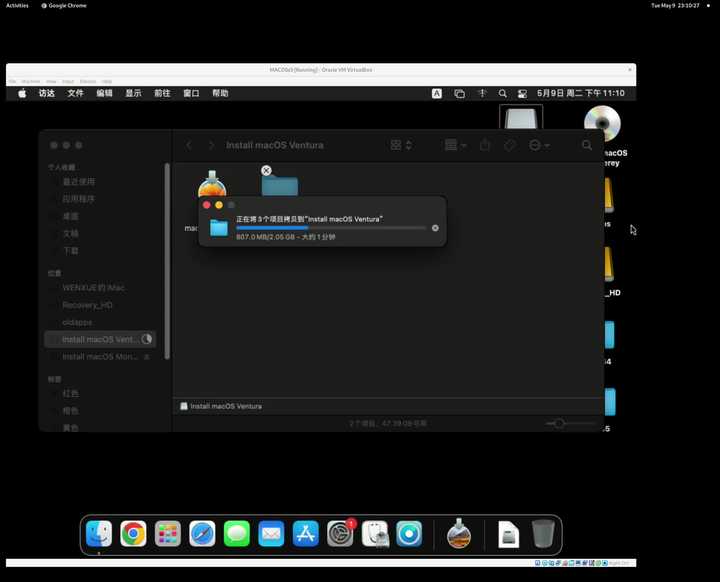Open the 窗口 menu
Viewport: 720px width, 582px height.
coord(191,93)
